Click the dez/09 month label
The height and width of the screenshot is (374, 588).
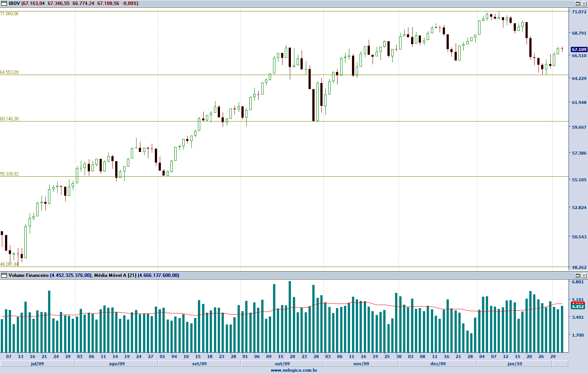438,364
